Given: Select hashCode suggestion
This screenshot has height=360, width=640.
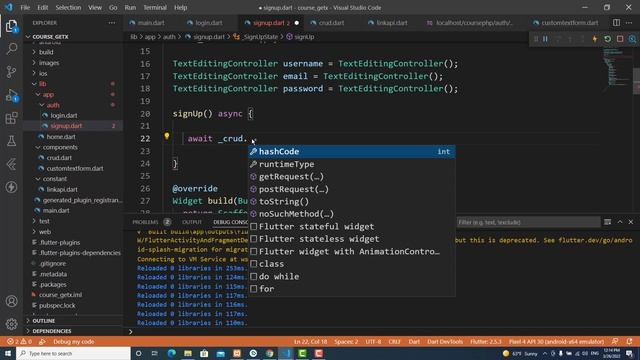Looking at the screenshot, I should click(351, 151).
